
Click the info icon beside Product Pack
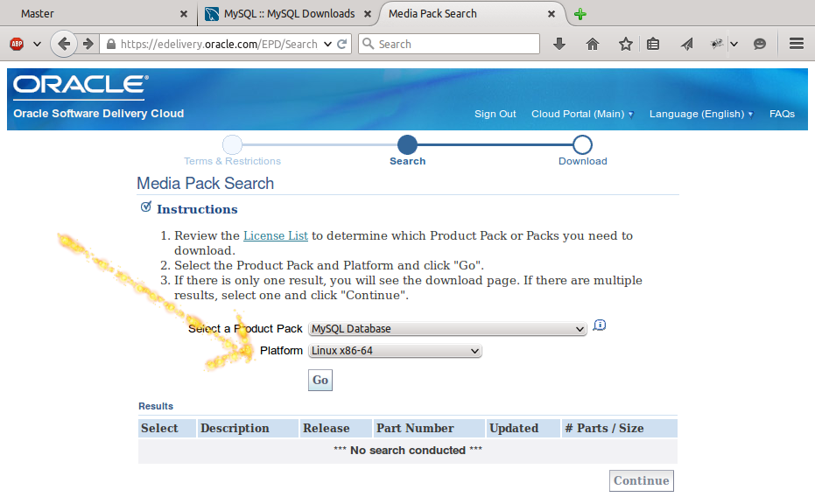click(600, 325)
